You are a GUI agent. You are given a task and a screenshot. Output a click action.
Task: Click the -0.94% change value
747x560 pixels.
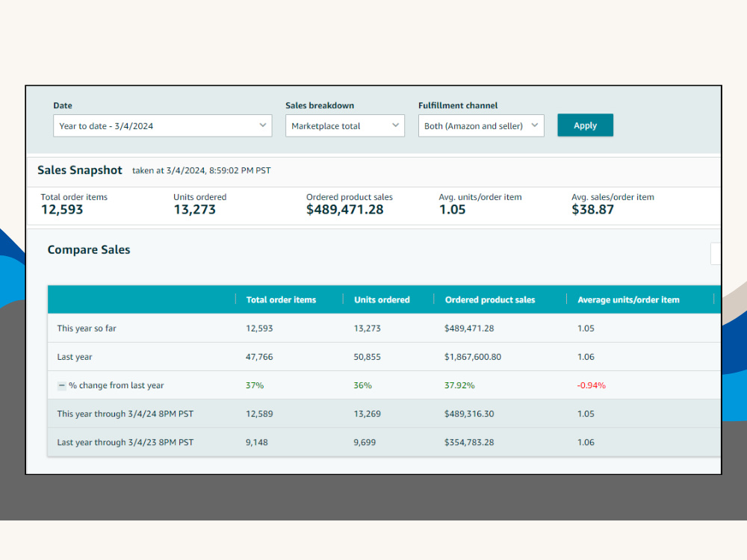click(x=591, y=385)
